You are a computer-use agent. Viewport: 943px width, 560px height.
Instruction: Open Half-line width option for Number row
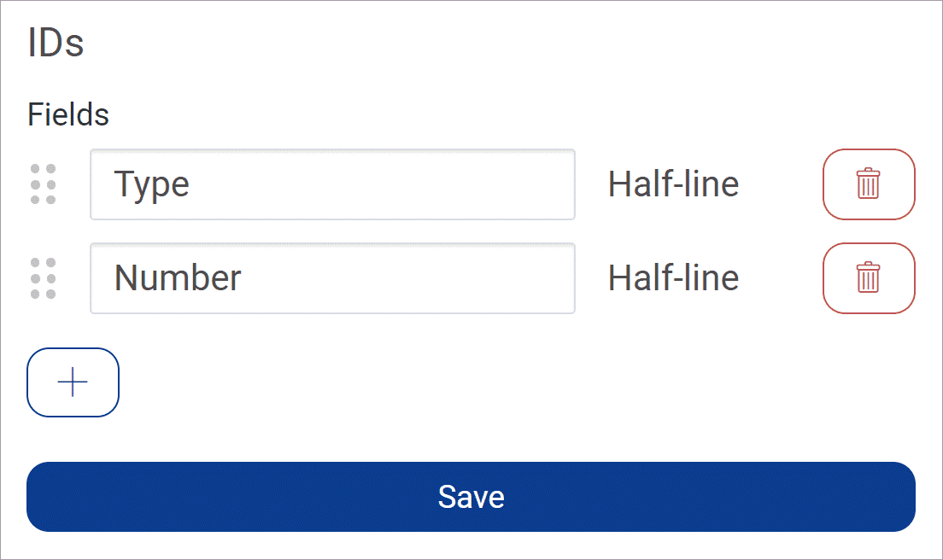click(x=674, y=278)
